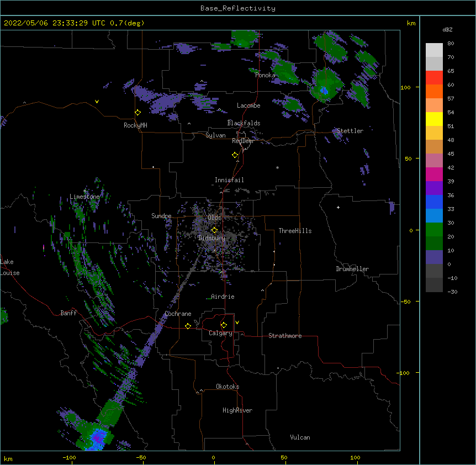Click the Sundre city label
This screenshot has height=465, width=476.
coord(161,216)
